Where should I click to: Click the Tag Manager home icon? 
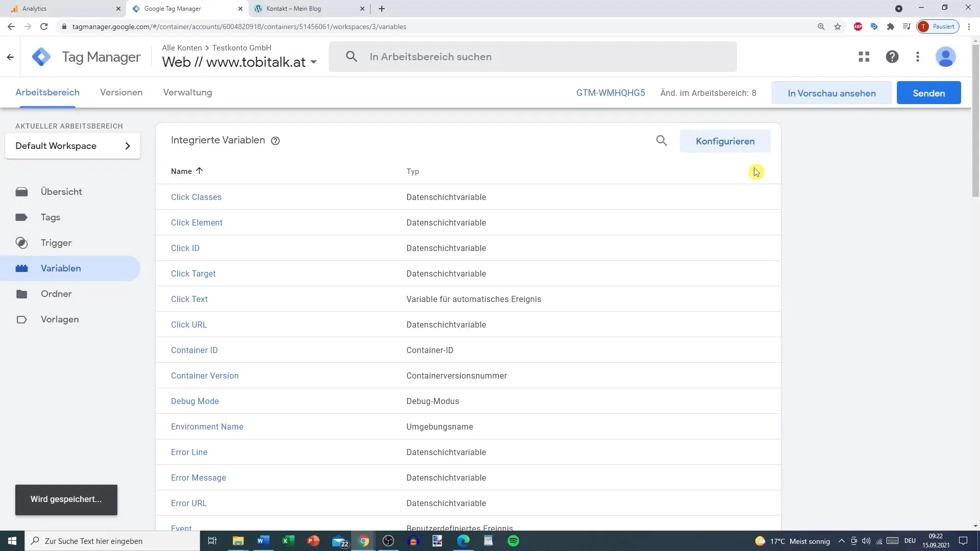click(40, 57)
